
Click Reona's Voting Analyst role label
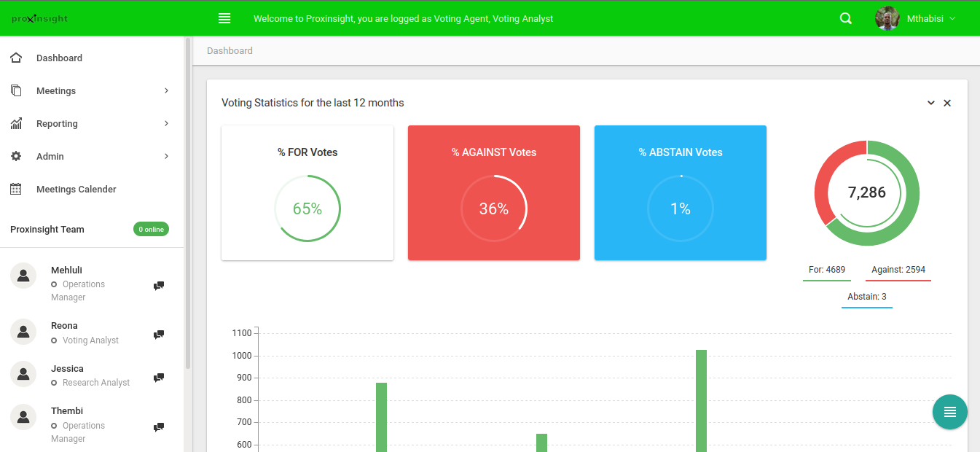[90, 340]
